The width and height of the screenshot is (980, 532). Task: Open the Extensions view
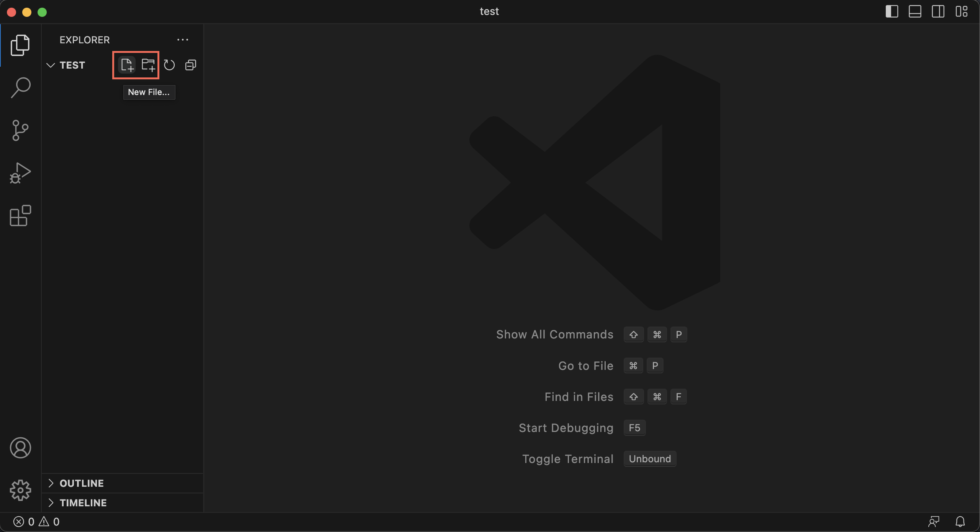coord(20,216)
